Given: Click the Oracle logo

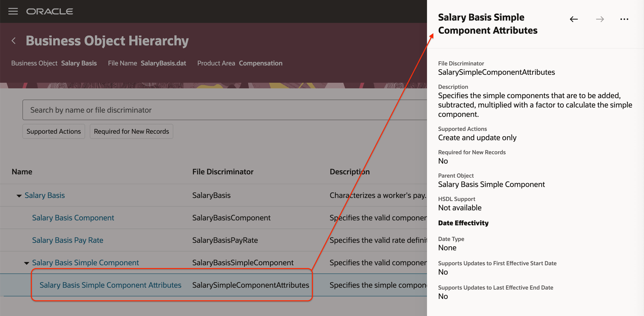Looking at the screenshot, I should (49, 11).
